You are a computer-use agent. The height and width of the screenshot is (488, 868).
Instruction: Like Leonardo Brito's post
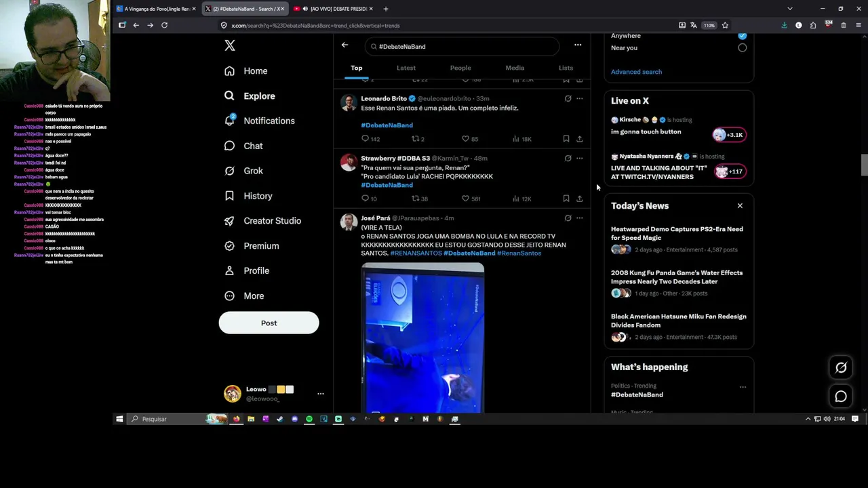click(470, 139)
